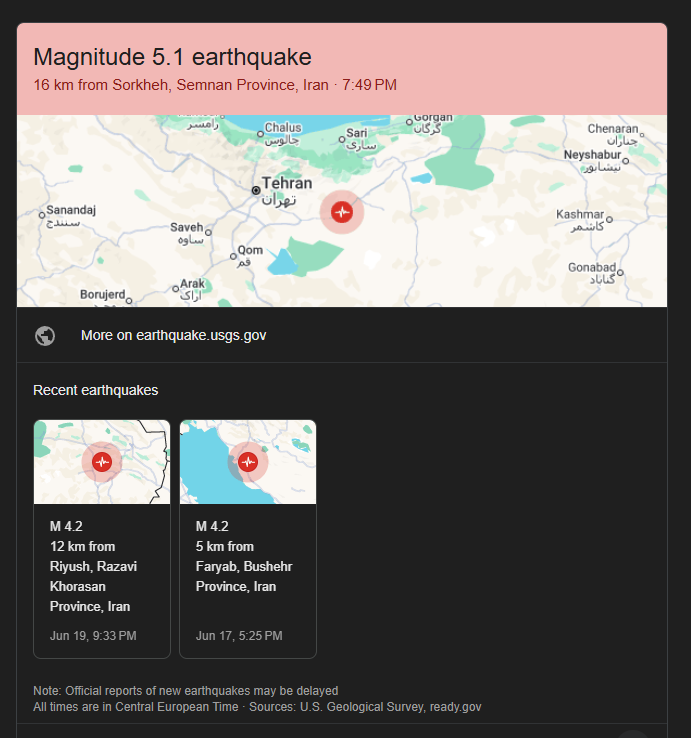Viewport: 691px width, 738px height.
Task: Click the Sanandaj city label on the map
Action: tap(71, 210)
